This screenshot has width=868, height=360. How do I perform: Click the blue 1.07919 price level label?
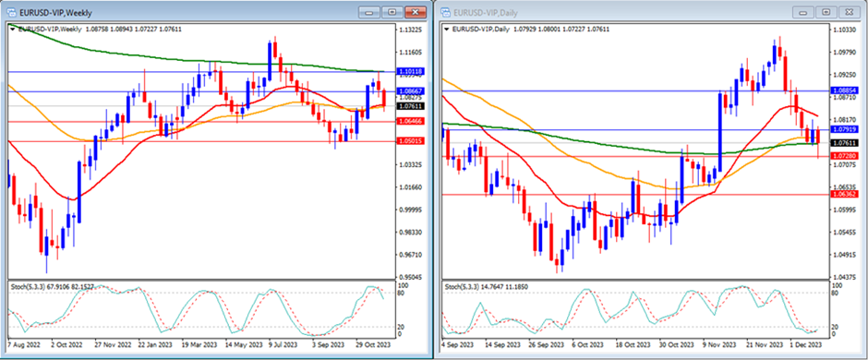click(x=844, y=129)
